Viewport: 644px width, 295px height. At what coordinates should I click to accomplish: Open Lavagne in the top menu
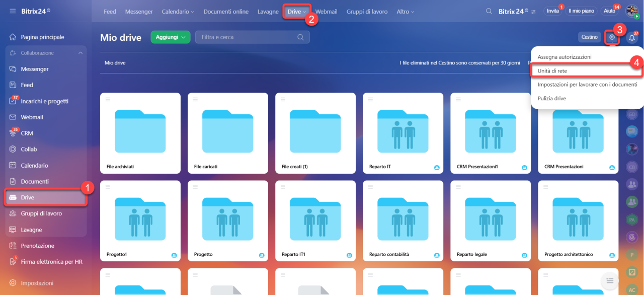(x=268, y=12)
